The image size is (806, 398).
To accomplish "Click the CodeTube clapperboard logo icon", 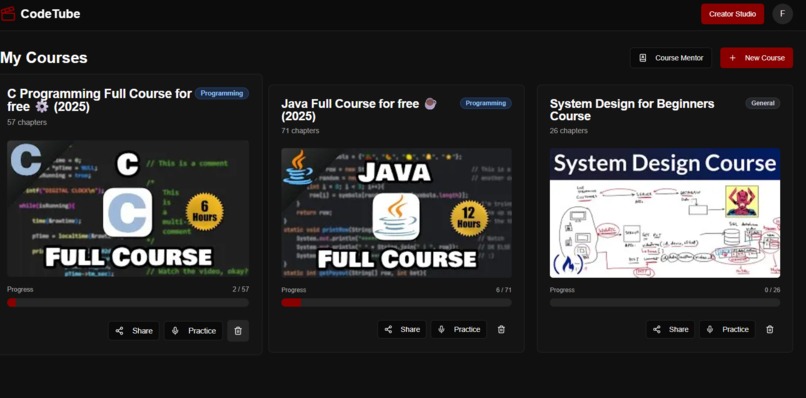I will tap(8, 14).
